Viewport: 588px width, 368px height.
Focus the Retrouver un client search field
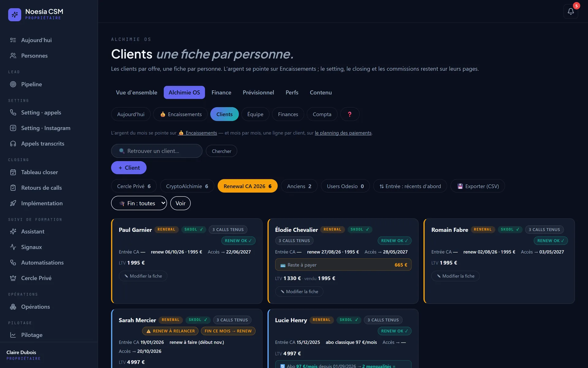(x=156, y=151)
